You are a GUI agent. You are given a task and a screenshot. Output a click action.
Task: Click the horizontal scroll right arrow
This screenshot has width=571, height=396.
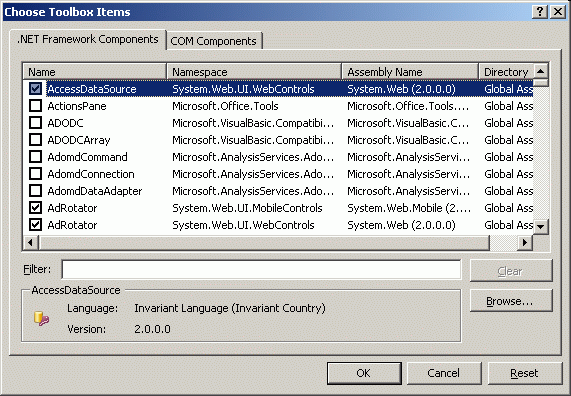click(x=525, y=242)
